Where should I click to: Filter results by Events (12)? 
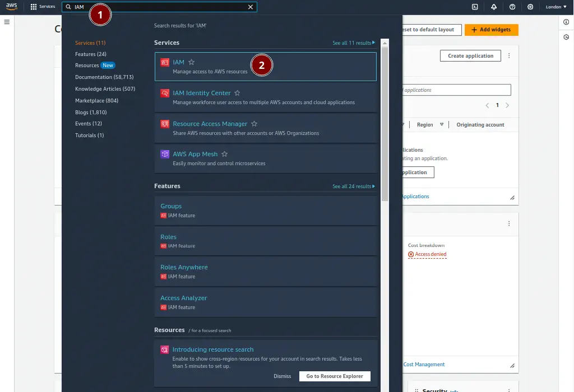89,124
